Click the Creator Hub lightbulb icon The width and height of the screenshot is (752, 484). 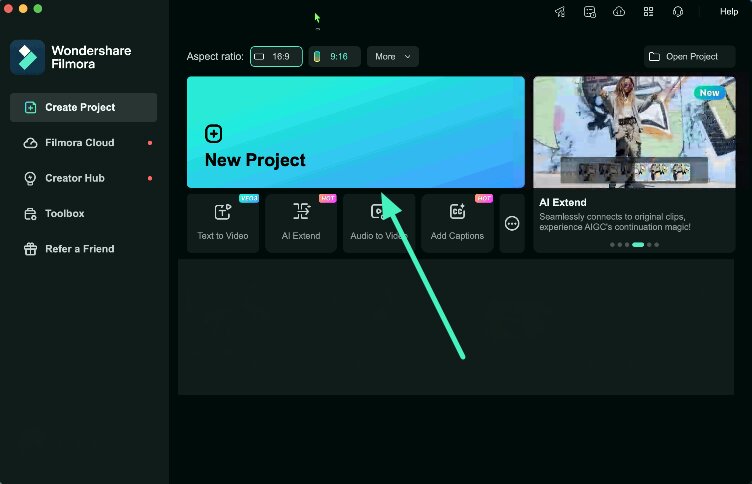pos(30,178)
